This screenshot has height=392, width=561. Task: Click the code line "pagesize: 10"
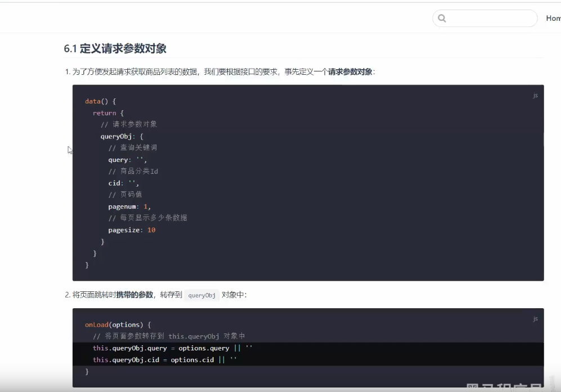pyautogui.click(x=132, y=230)
